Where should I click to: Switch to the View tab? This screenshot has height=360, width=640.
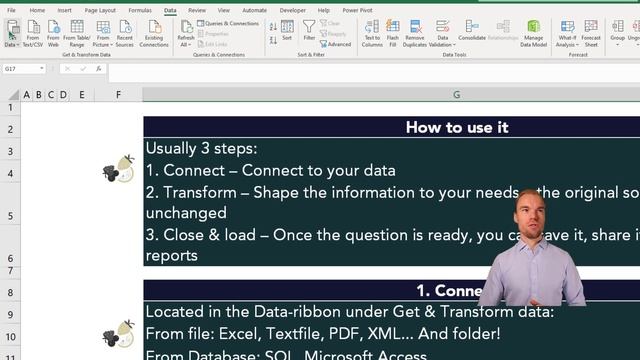tap(224, 10)
